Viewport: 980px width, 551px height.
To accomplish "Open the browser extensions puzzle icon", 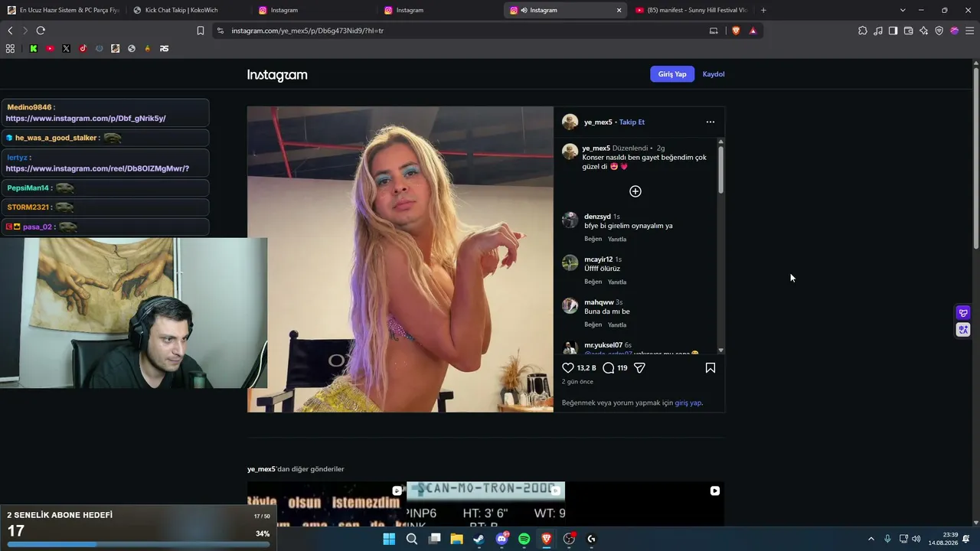I will pyautogui.click(x=863, y=31).
